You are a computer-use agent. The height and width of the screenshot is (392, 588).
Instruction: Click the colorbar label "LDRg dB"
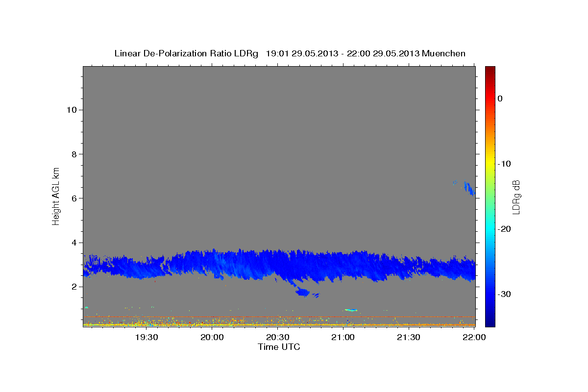coord(515,197)
